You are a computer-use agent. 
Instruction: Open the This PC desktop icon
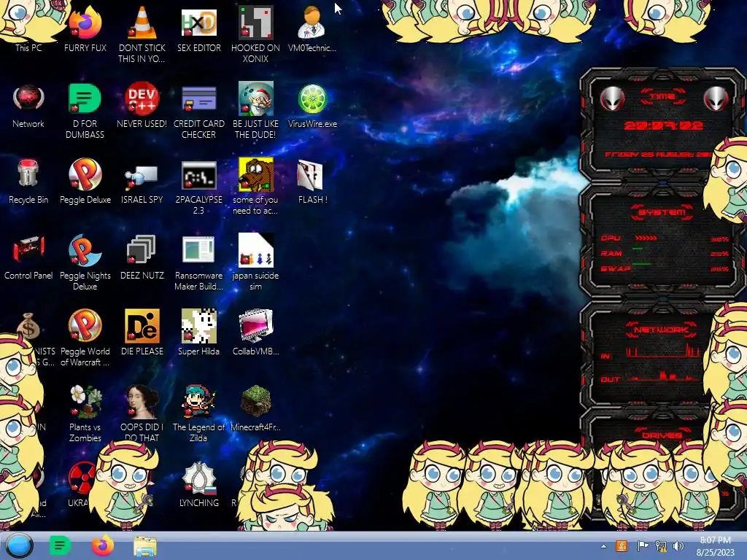(x=28, y=47)
